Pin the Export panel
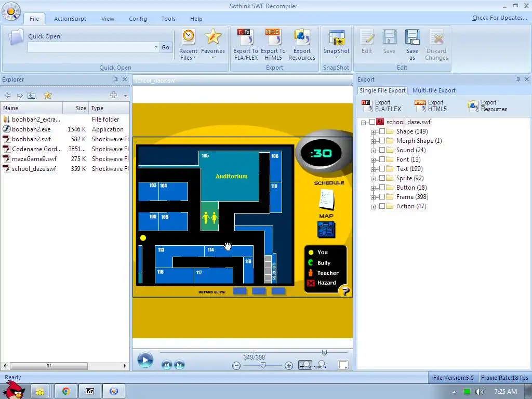This screenshot has width=532, height=399. pos(518,79)
